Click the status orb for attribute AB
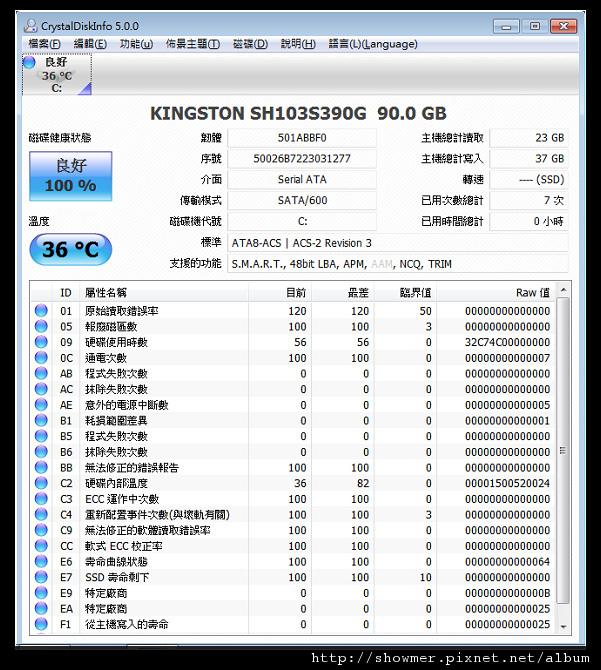Screen dimensions: 601x670 (x=41, y=373)
